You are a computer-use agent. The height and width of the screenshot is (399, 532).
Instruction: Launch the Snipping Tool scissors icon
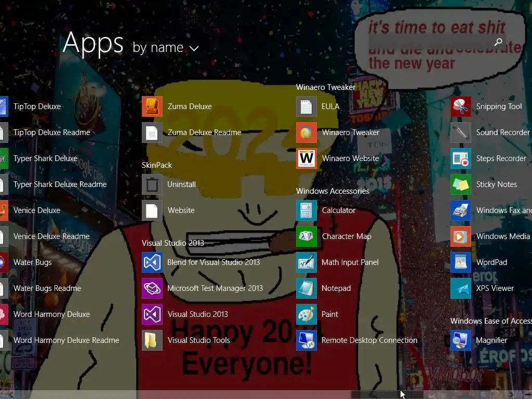461,107
